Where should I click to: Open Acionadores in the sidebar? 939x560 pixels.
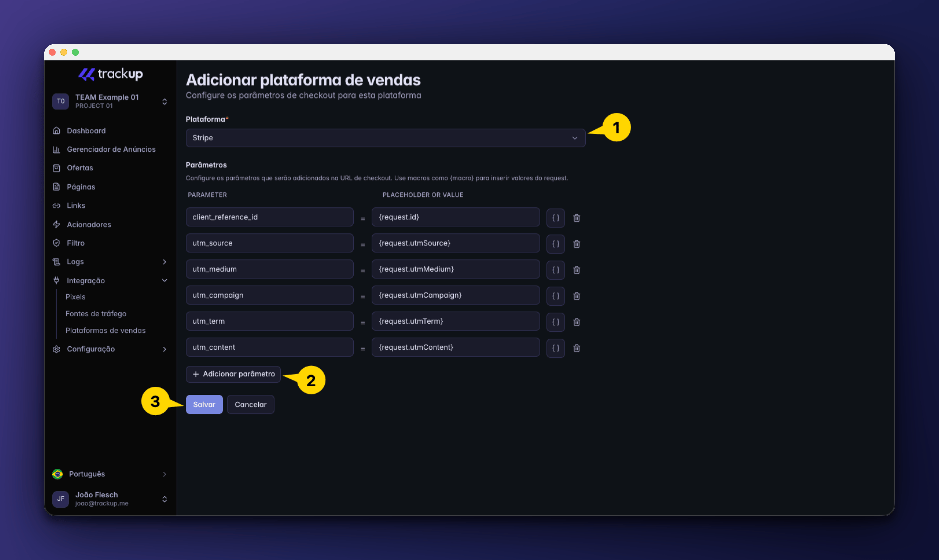coord(89,225)
